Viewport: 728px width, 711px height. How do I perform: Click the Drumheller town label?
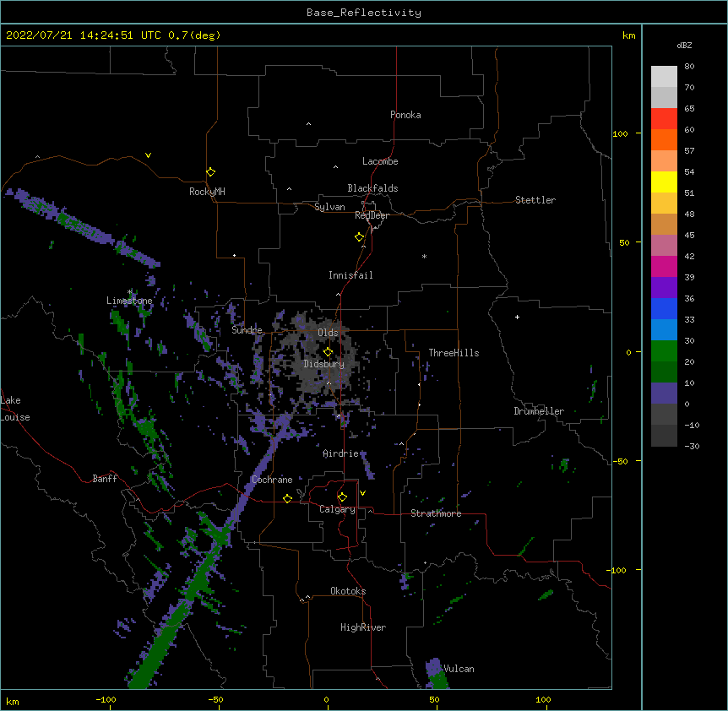[x=539, y=411]
